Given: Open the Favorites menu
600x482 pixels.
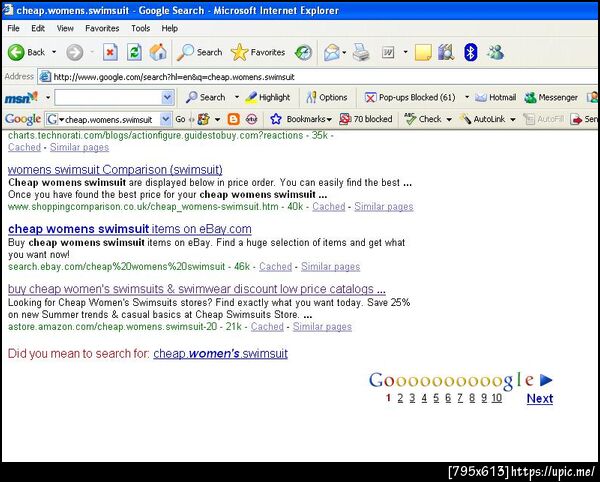Looking at the screenshot, I should pyautogui.click(x=102, y=28).
